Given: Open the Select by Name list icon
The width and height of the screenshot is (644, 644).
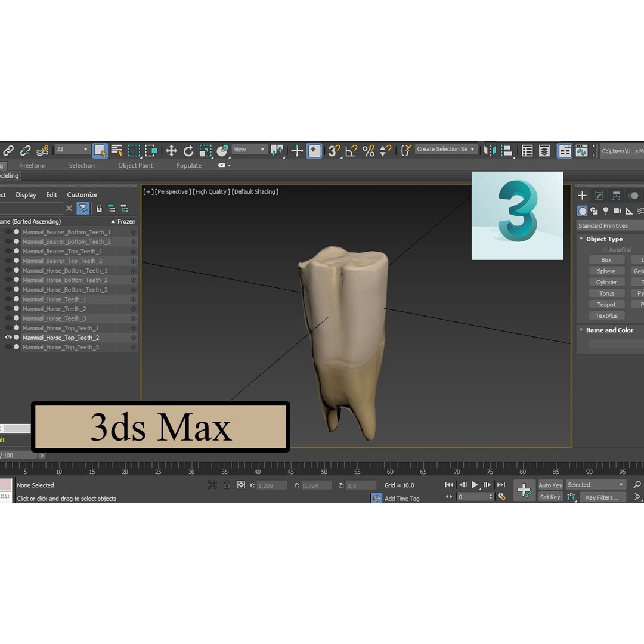Looking at the screenshot, I should click(x=117, y=151).
